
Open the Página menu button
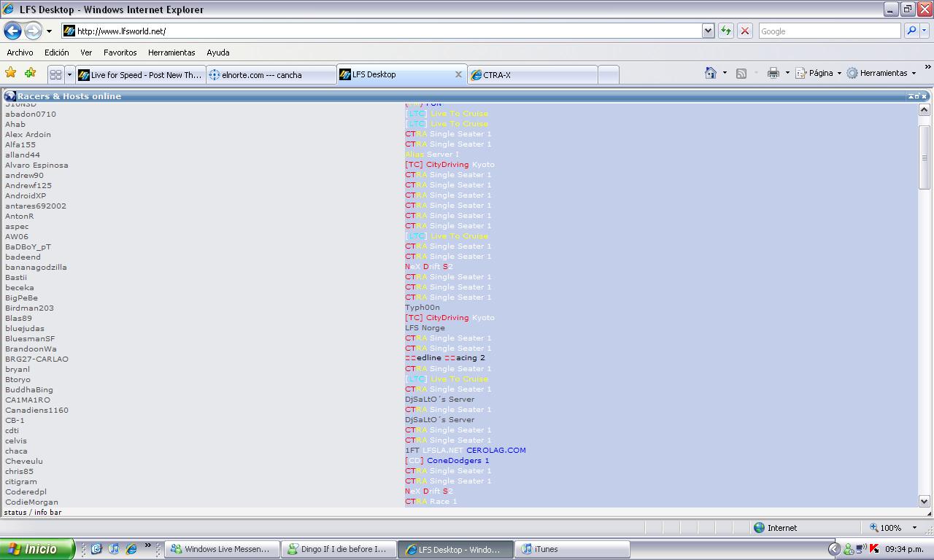point(817,73)
